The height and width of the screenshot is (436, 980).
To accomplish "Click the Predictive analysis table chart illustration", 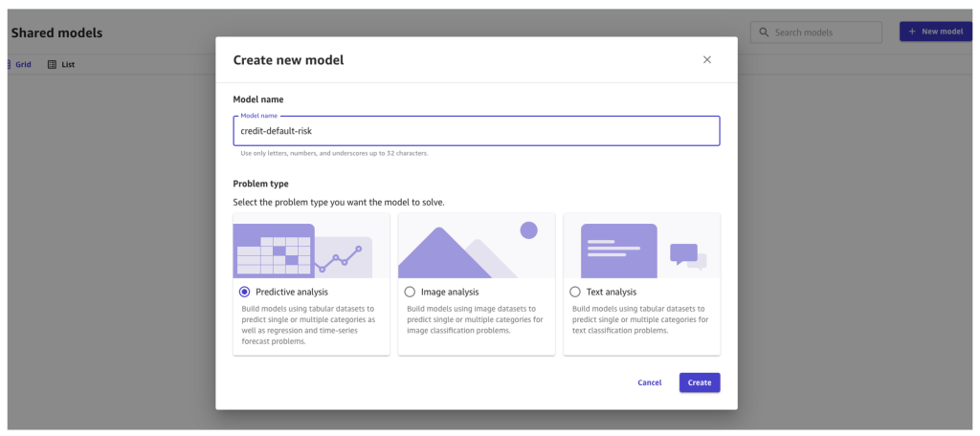I will pyautogui.click(x=311, y=246).
